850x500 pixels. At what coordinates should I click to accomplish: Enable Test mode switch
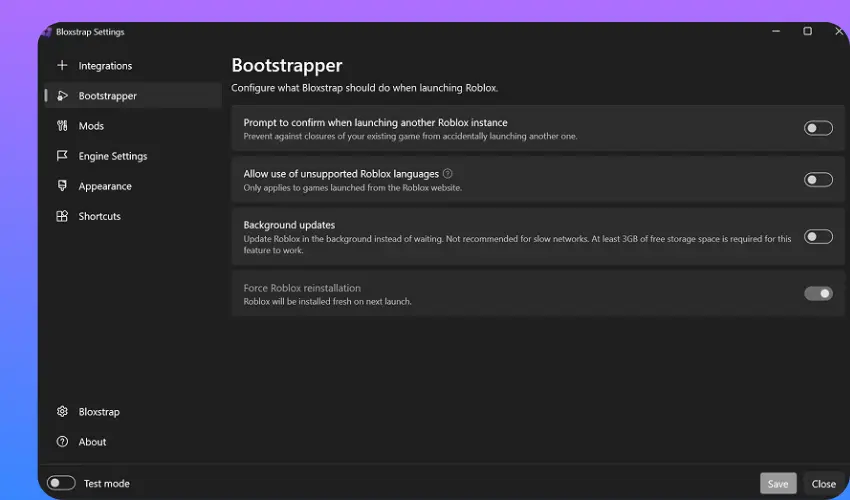point(61,483)
